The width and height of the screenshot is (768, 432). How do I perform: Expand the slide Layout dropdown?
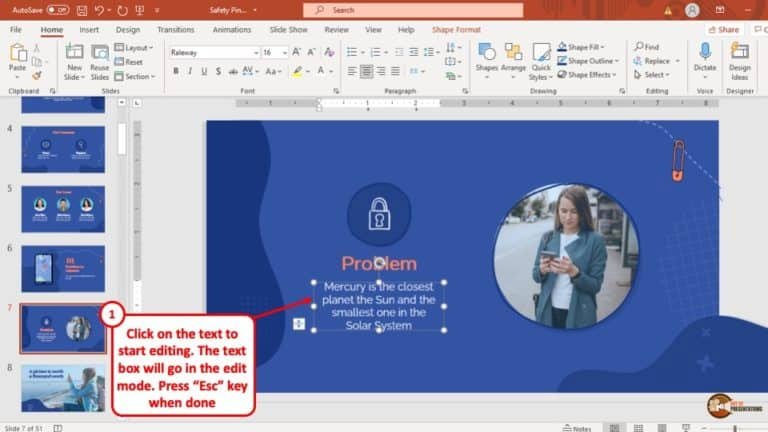(x=136, y=47)
